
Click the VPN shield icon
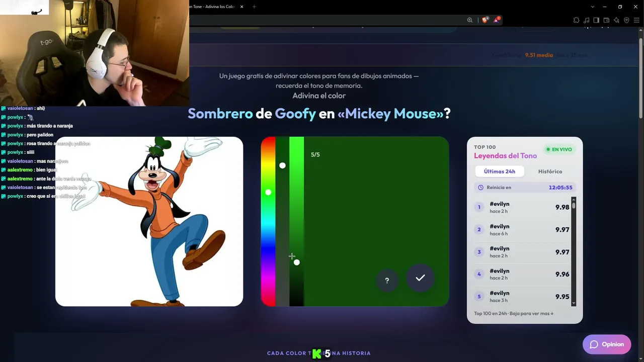point(626,20)
